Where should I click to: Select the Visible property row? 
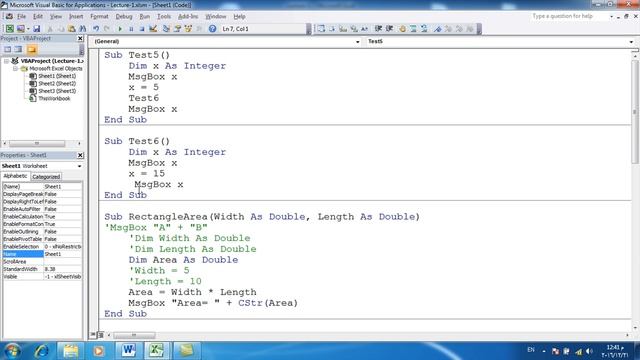pos(42,277)
